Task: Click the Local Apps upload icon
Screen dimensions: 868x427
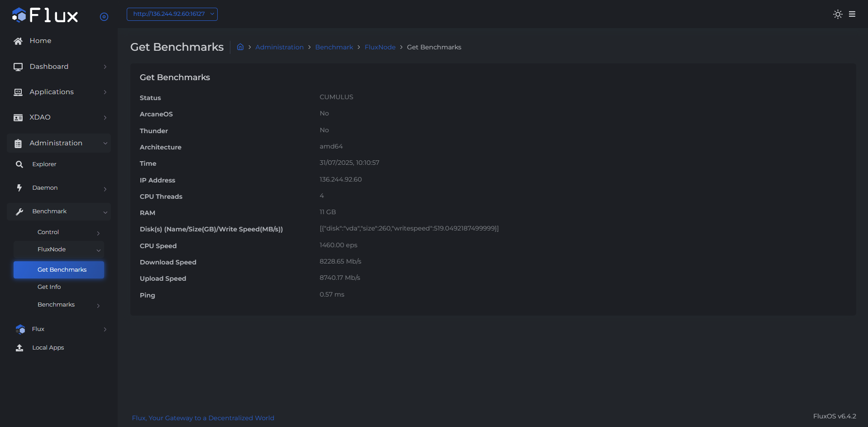Action: coord(19,348)
